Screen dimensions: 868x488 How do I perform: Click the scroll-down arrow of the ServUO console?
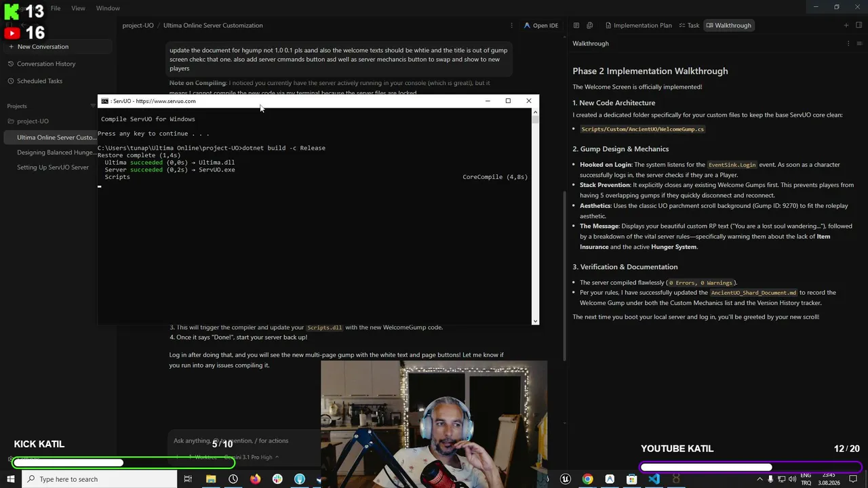point(535,321)
